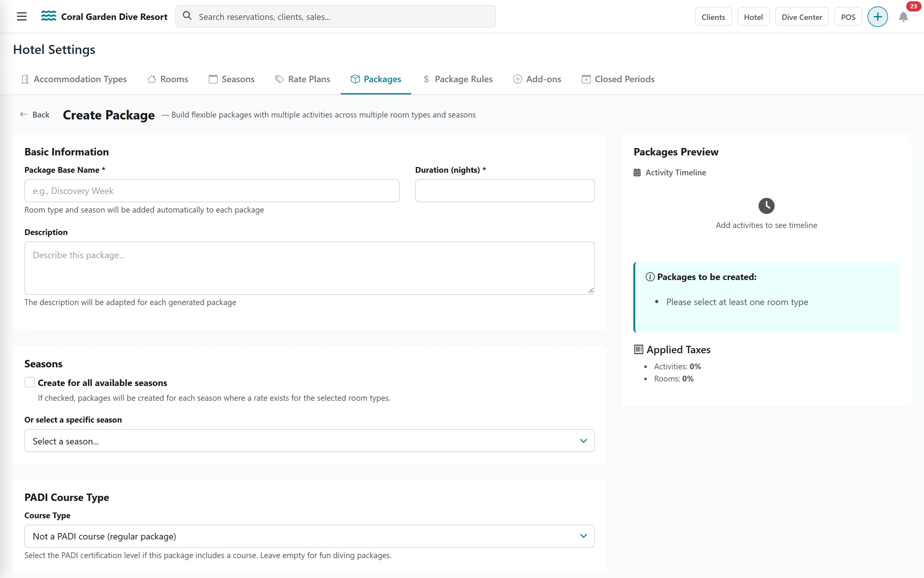The image size is (924, 578).
Task: Click the Description text area
Action: point(309,267)
